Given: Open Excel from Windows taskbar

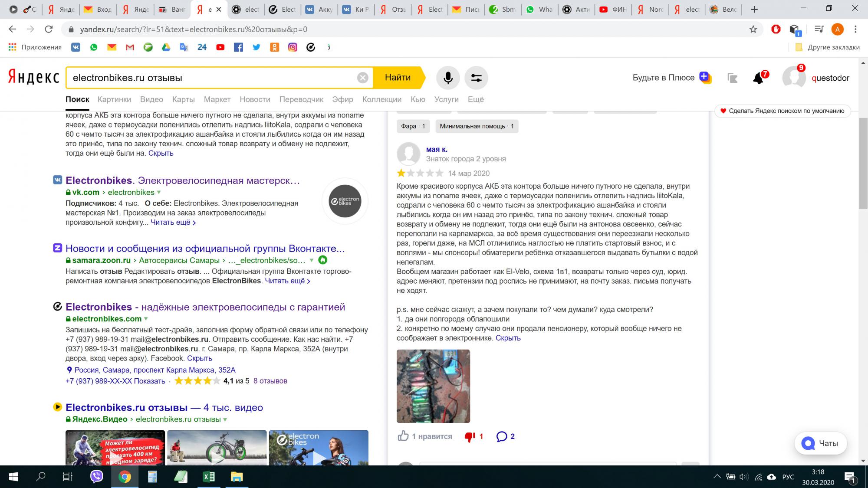Looking at the screenshot, I should (x=209, y=477).
